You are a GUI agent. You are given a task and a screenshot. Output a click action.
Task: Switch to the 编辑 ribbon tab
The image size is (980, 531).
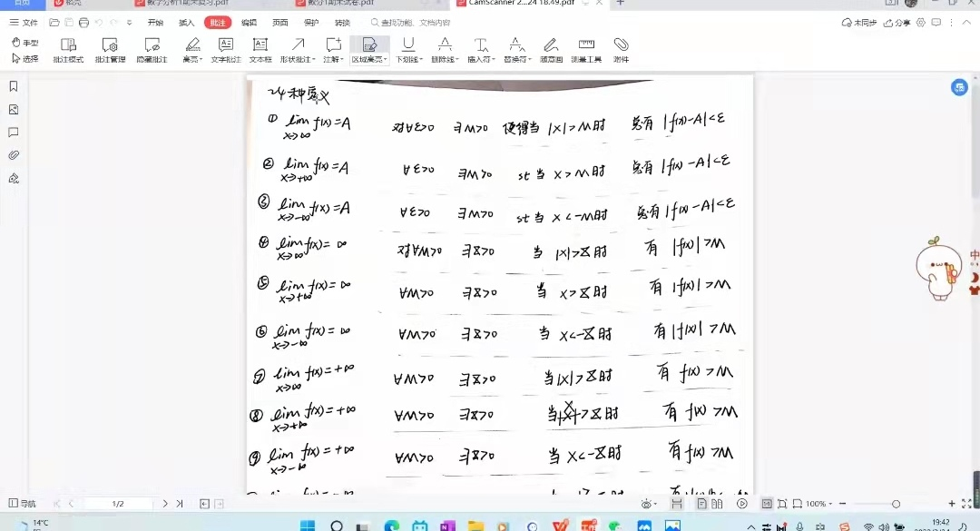tap(249, 23)
